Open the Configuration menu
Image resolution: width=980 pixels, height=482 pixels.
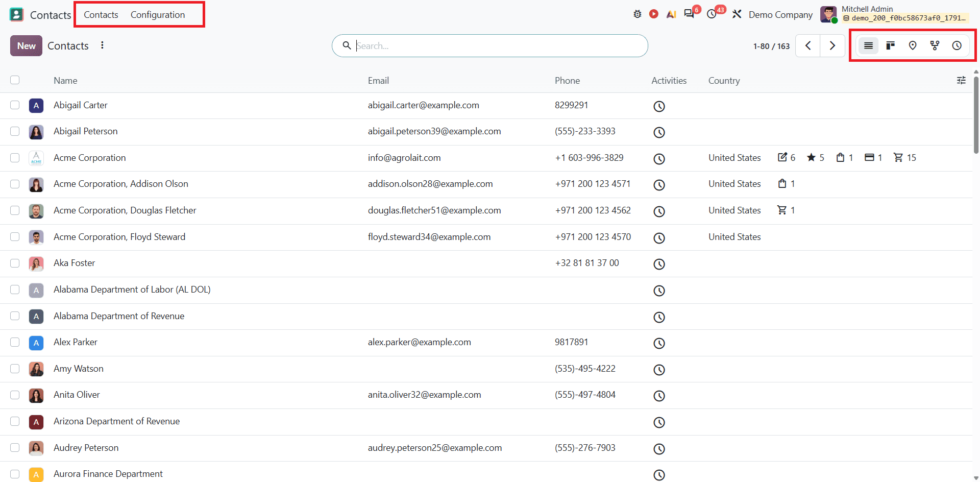click(158, 15)
